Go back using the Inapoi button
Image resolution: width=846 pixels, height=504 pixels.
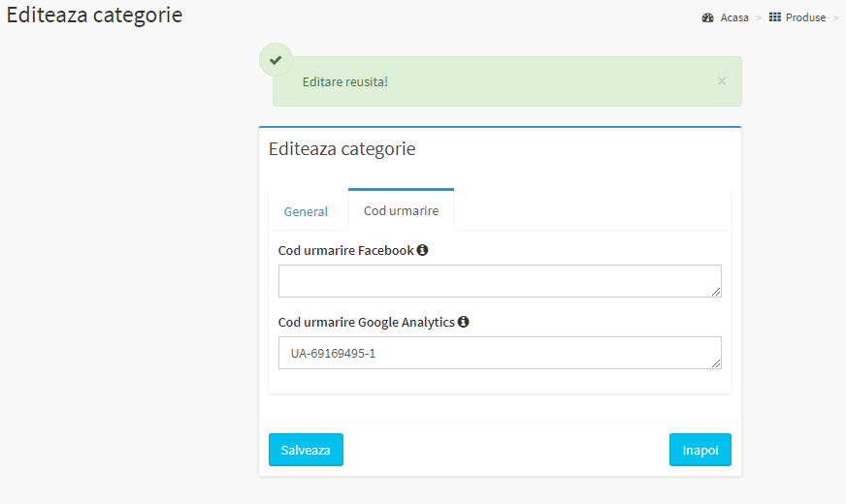[x=700, y=450]
